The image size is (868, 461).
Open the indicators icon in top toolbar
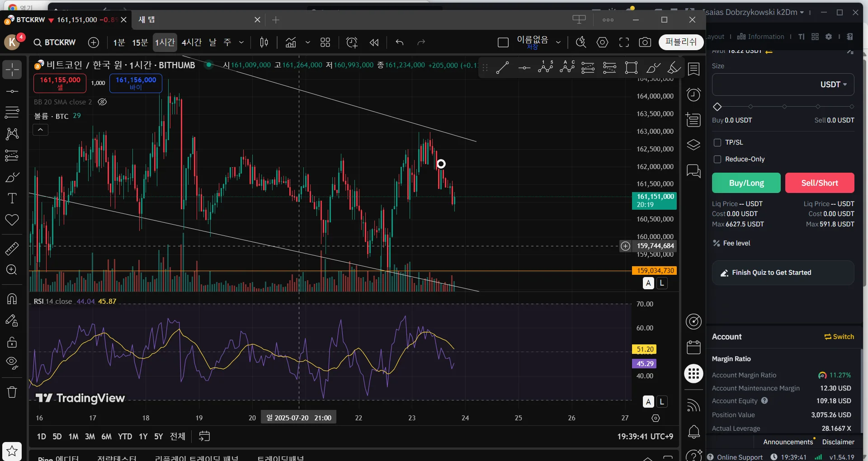[x=291, y=42]
